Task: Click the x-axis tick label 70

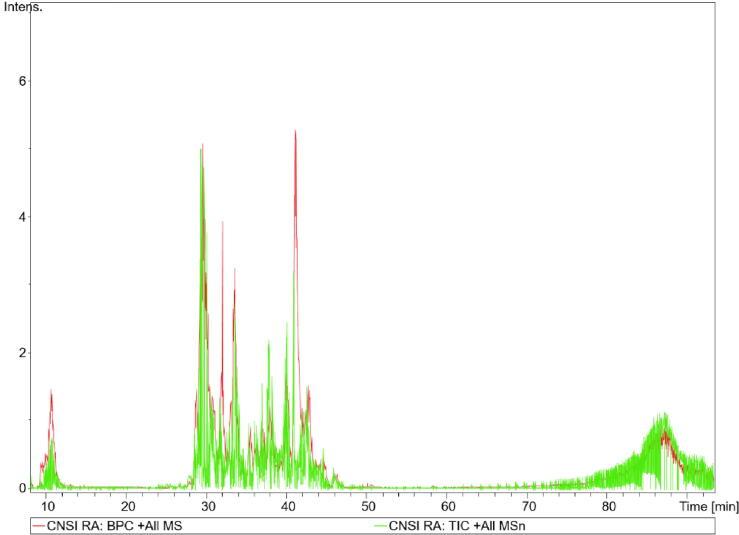Action: pyautogui.click(x=528, y=507)
